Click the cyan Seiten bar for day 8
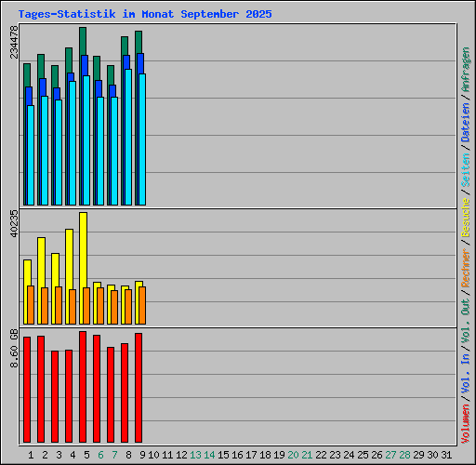The width and height of the screenshot is (476, 465). pyautogui.click(x=128, y=138)
